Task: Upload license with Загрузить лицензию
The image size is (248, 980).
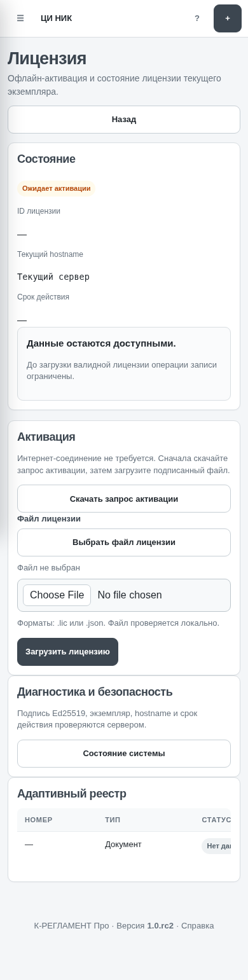Action: 67,652
